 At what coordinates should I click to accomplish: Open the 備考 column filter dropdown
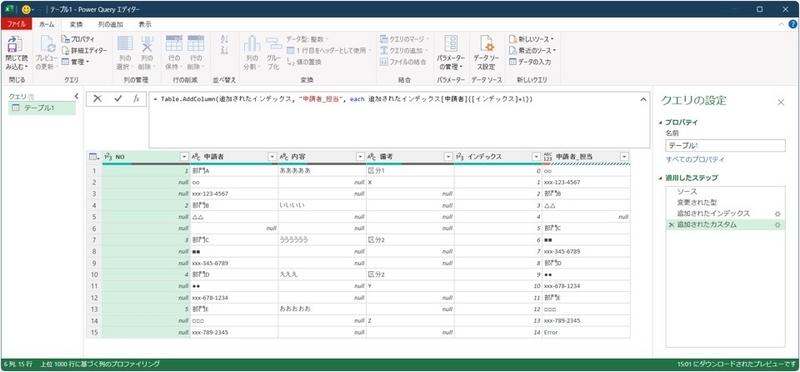448,157
